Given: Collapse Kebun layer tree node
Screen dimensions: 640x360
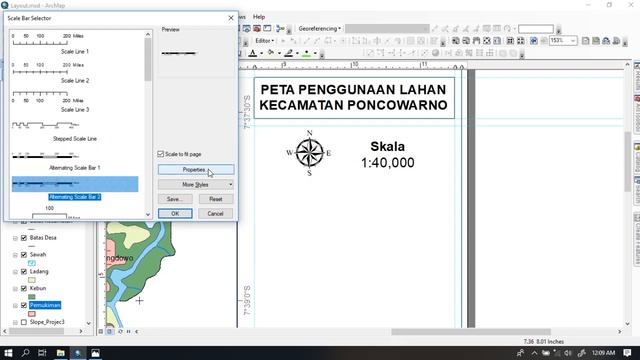Looking at the screenshot, I should click(15, 289).
